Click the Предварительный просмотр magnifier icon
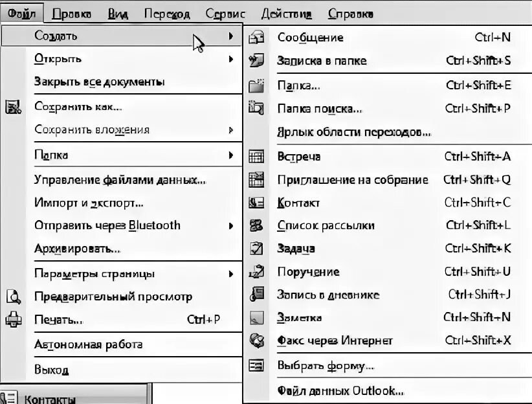The width and height of the screenshot is (532, 404). click(x=14, y=297)
